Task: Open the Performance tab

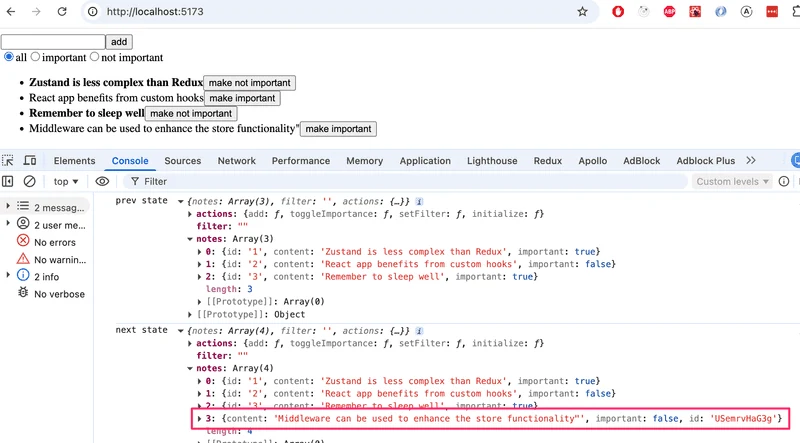Action: [x=301, y=161]
